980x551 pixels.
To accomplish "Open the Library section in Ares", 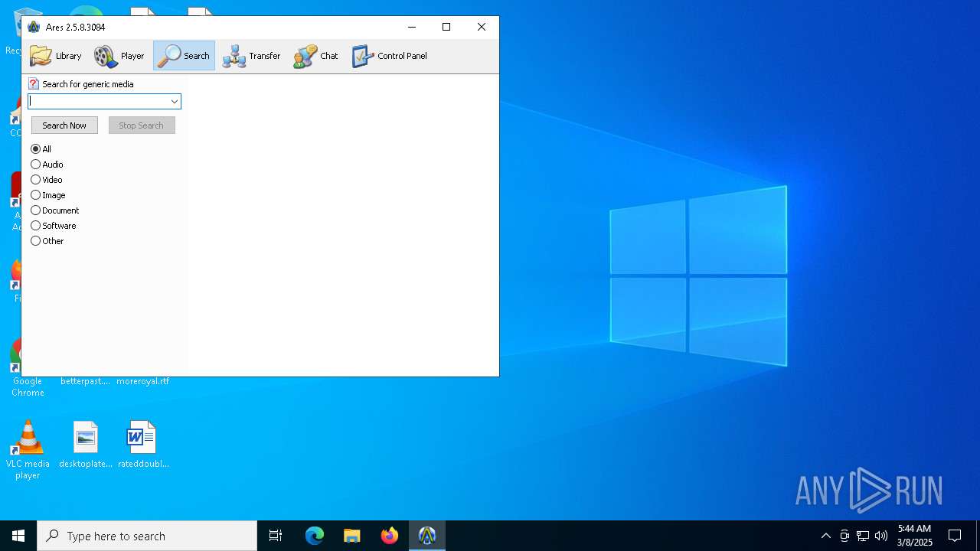I will pyautogui.click(x=55, y=56).
